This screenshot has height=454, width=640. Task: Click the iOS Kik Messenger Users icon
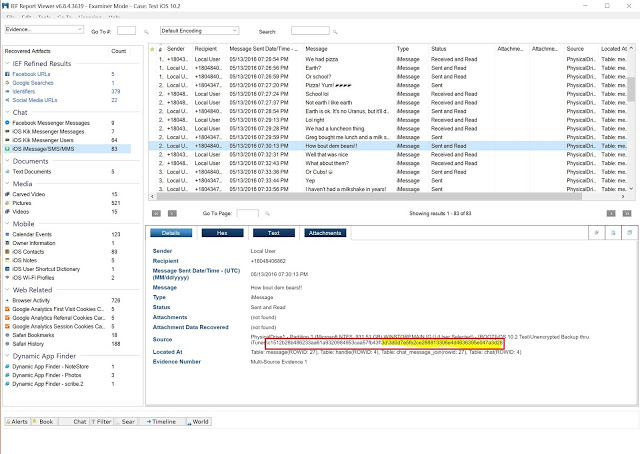[7, 140]
